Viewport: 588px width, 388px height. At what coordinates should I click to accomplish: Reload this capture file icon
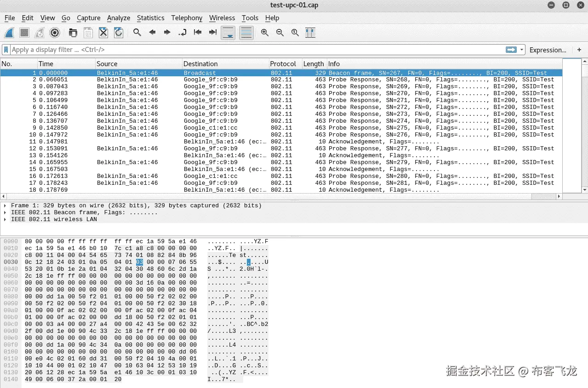click(x=119, y=33)
